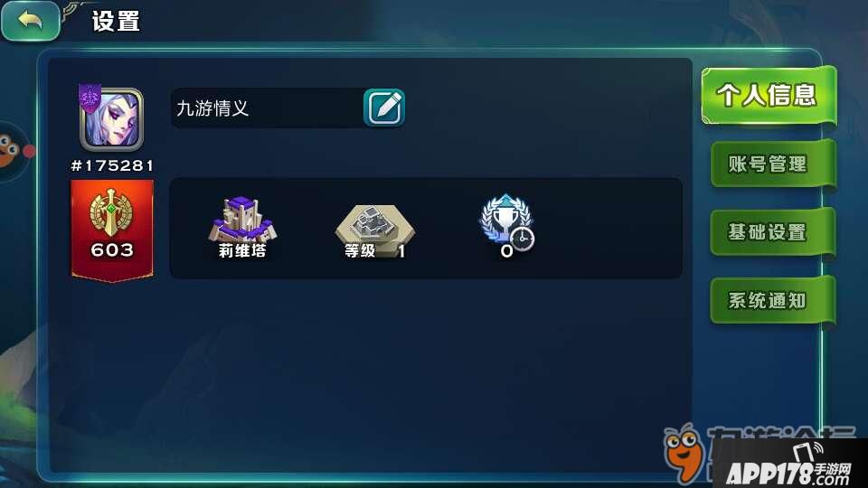Open the 账号管理 tab
868x488 pixels.
click(771, 164)
